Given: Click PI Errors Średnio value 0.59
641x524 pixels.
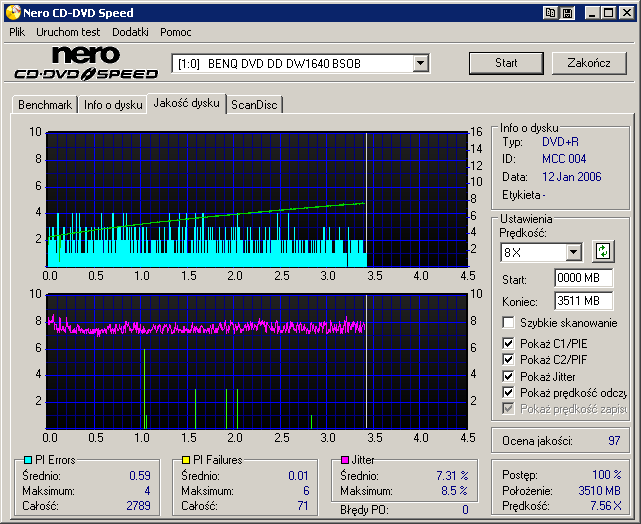Looking at the screenshot, I should click(140, 476).
